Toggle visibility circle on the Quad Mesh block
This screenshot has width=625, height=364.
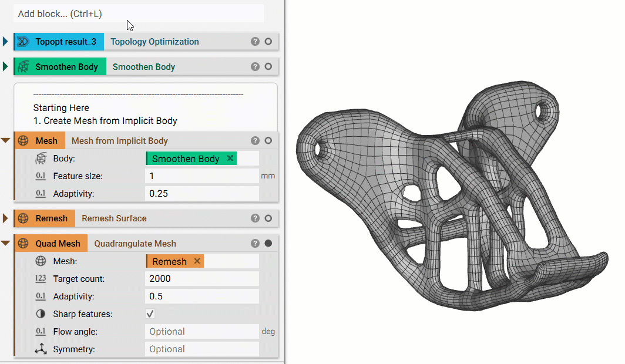(268, 243)
